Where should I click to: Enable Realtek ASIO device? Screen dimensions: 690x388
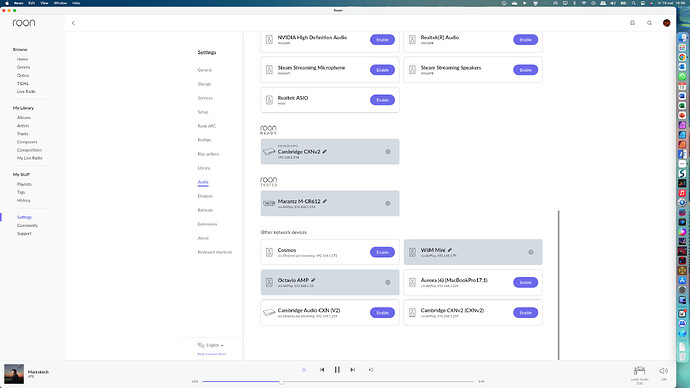click(382, 100)
